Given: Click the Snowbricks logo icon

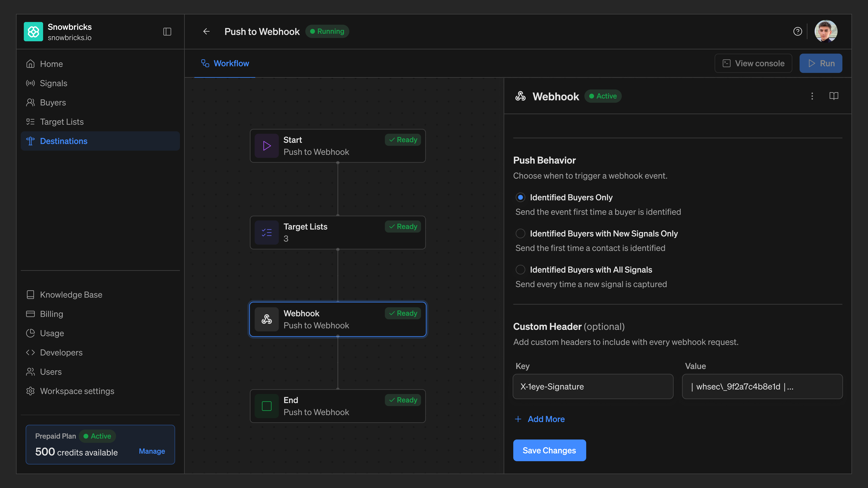Looking at the screenshot, I should tap(33, 32).
